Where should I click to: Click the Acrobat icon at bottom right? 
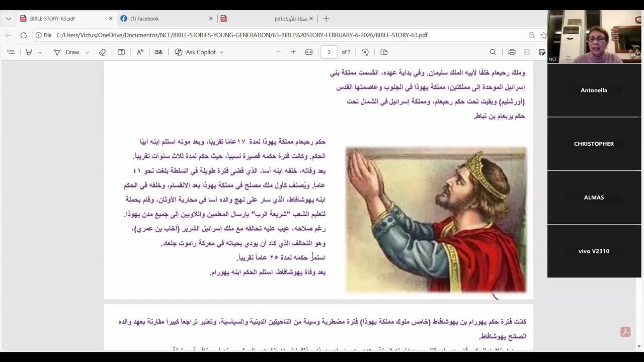click(625, 332)
